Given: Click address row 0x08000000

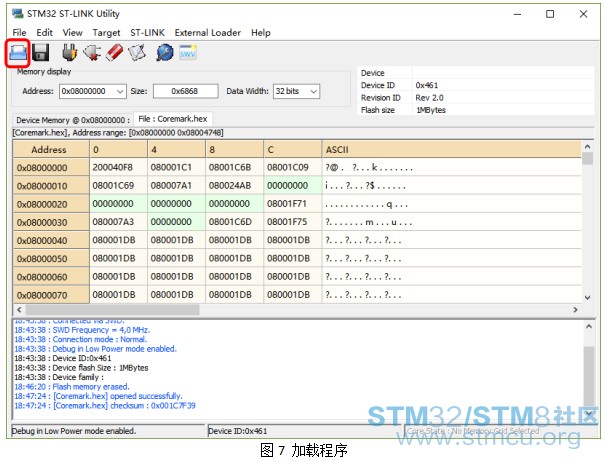Looking at the screenshot, I should pos(51,168).
